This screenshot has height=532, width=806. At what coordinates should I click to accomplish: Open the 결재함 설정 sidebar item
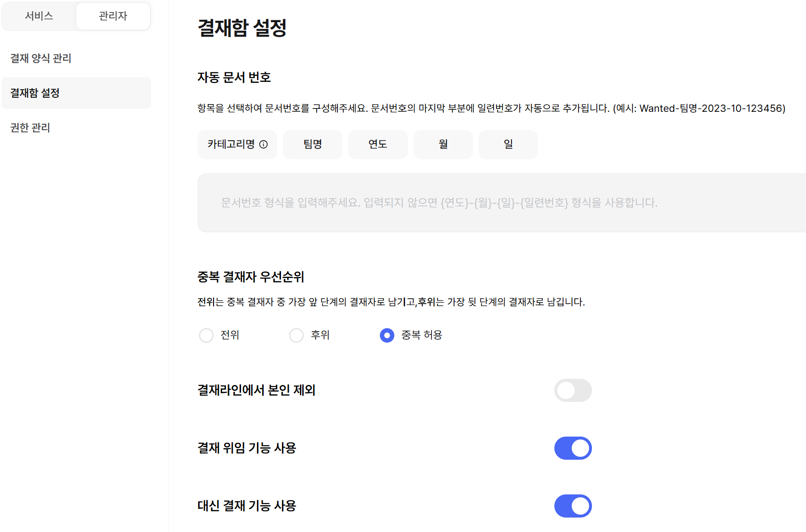point(76,93)
